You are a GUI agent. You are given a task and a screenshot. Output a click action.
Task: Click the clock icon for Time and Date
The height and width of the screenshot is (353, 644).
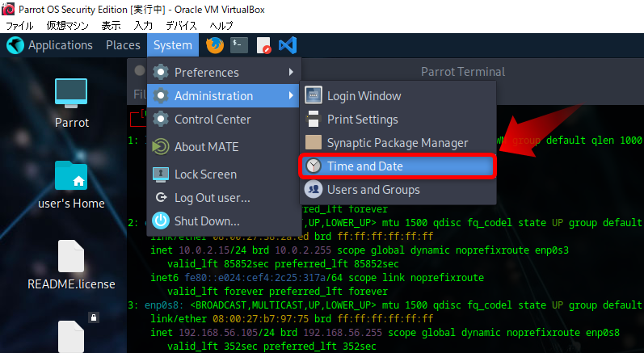(x=314, y=166)
